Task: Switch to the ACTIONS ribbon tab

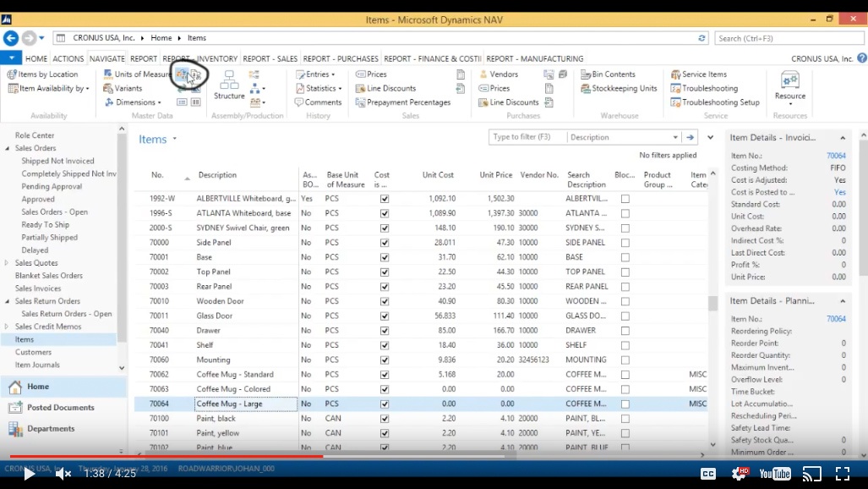Action: click(68, 58)
